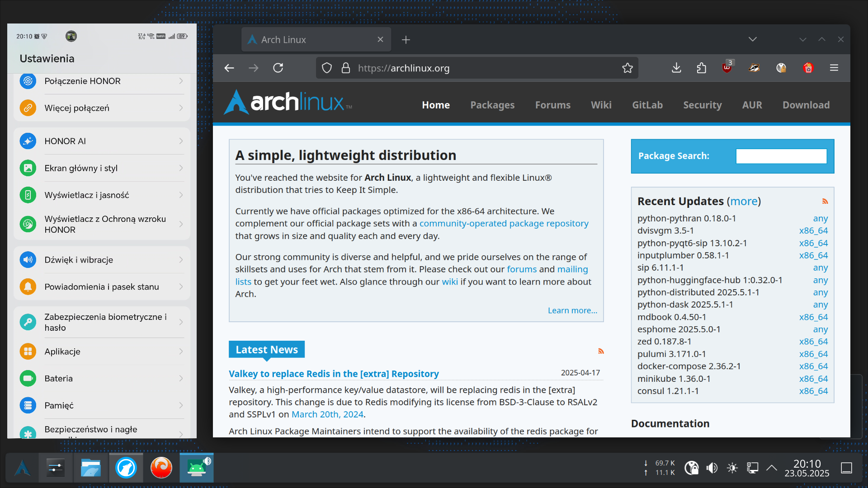Open Połączenie HONOR settings icon
Viewport: 868px width, 488px height.
[x=28, y=81]
